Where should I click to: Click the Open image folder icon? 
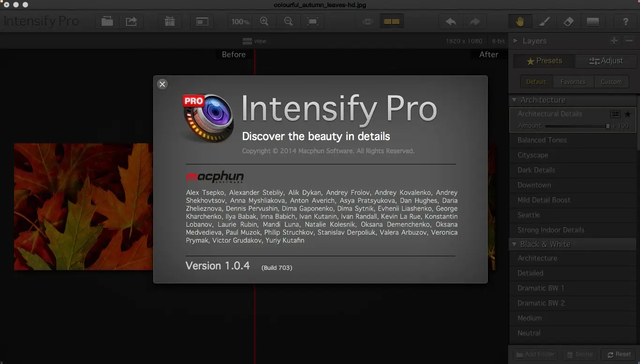click(x=107, y=22)
